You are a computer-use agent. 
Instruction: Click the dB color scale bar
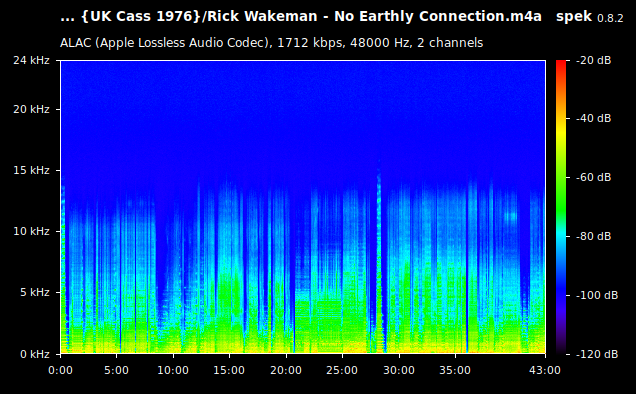561,207
